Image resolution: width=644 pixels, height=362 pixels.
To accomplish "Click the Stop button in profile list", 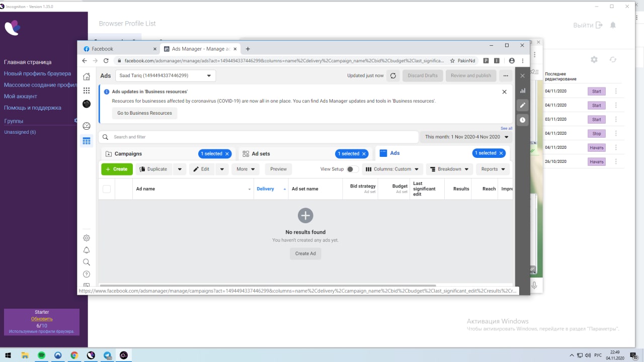I will (x=597, y=134).
